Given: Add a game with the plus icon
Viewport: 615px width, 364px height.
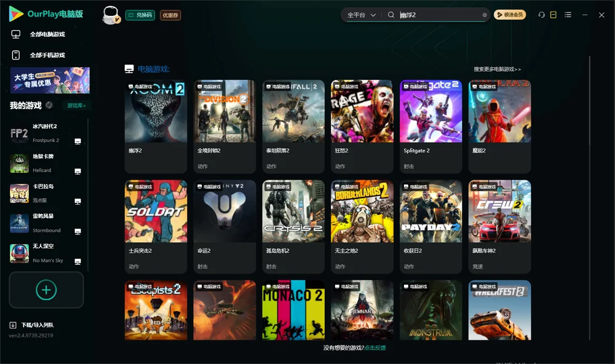Looking at the screenshot, I should (46, 290).
